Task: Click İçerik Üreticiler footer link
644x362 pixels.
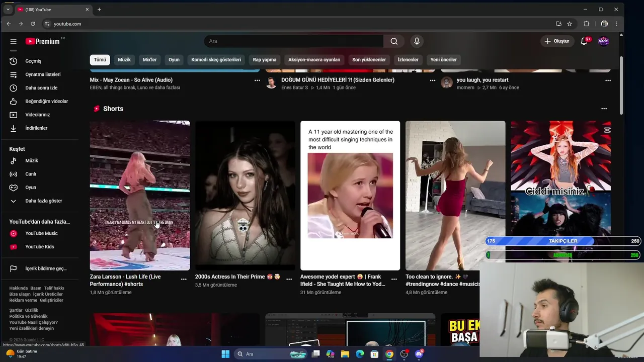Action: pyautogui.click(x=48, y=294)
